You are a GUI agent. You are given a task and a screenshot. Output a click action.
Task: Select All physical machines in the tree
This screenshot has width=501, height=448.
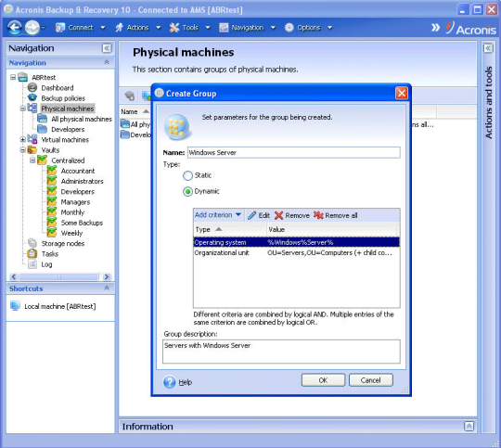click(x=81, y=119)
